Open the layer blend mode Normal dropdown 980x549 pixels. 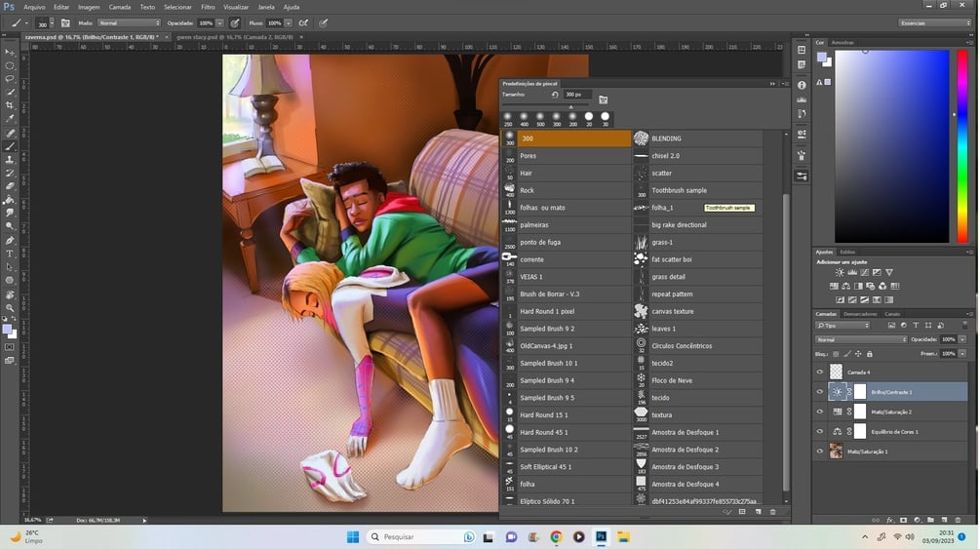(x=861, y=339)
